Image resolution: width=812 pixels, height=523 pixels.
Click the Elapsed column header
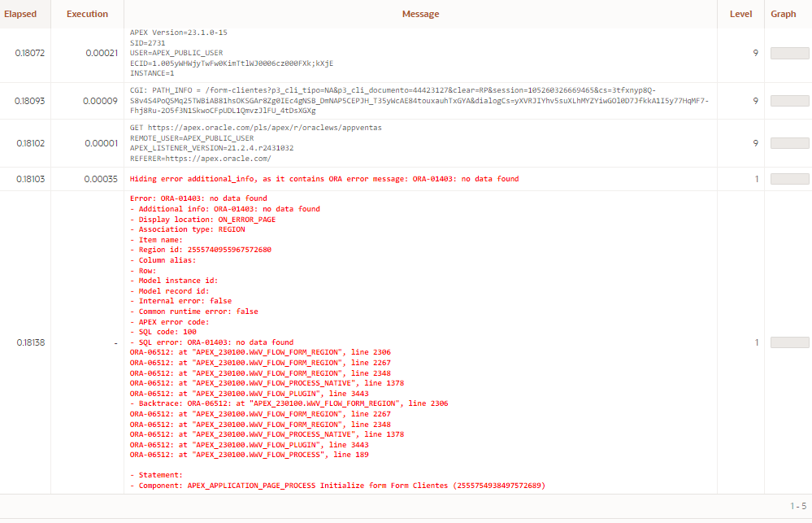tap(20, 14)
